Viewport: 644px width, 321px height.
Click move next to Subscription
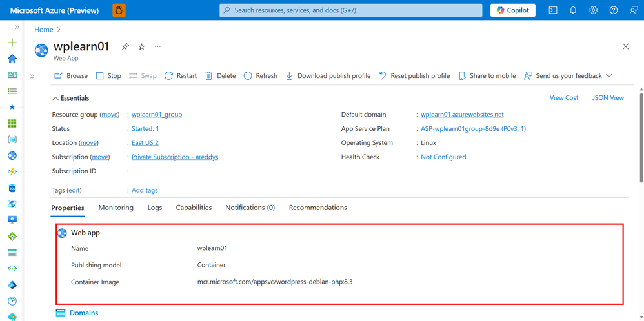coord(99,157)
